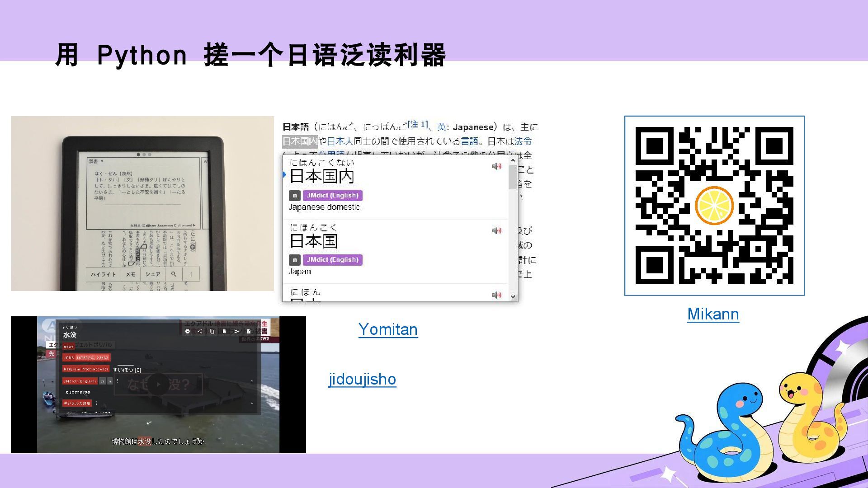The image size is (868, 488).
Task: Play audio for 日本国内 entry
Action: click(x=496, y=166)
